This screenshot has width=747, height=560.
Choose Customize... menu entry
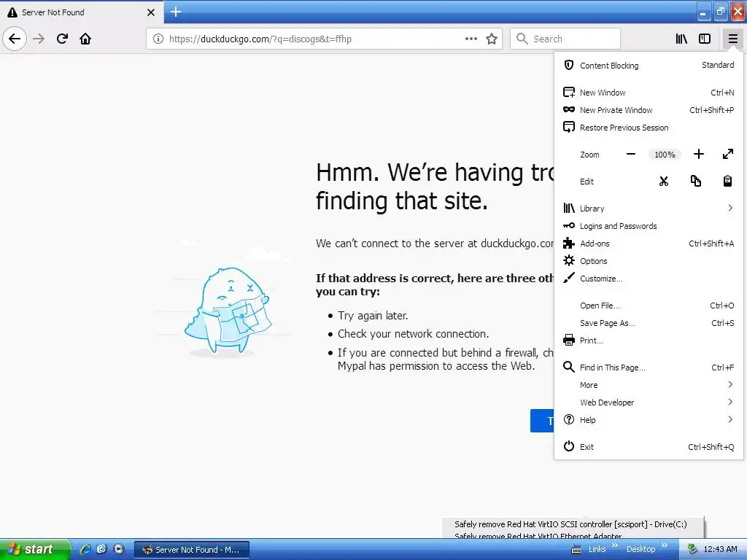pyautogui.click(x=649, y=279)
